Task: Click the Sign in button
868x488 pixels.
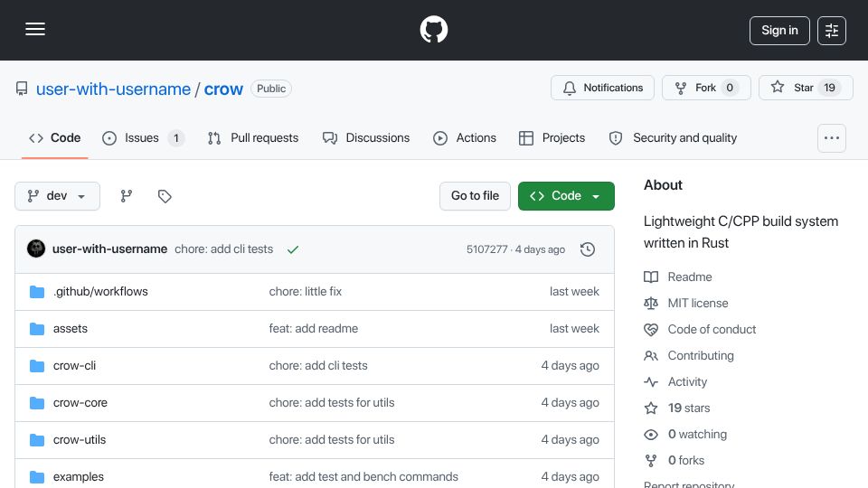Action: [779, 31]
